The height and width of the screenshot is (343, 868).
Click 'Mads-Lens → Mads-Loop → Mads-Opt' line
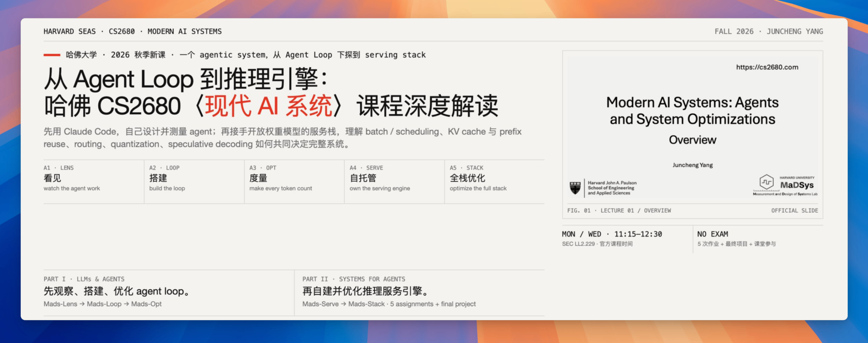102,304
